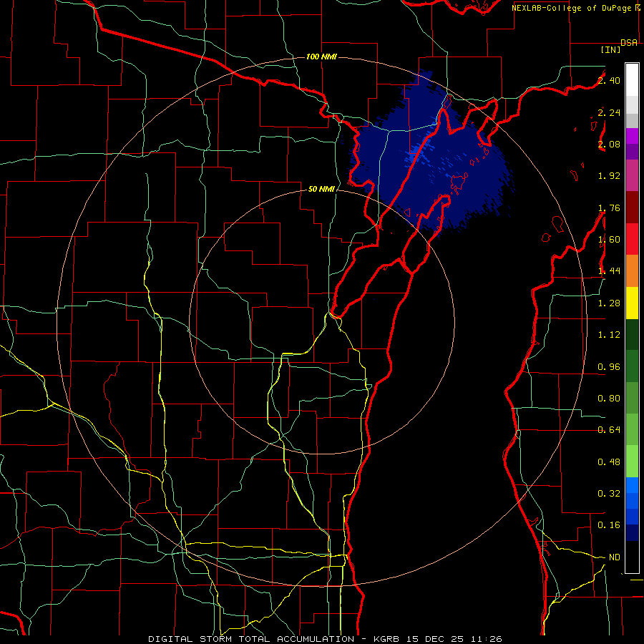Click the 50 NMI range ring label
Viewport: 644px width, 644px height.
pos(321,189)
